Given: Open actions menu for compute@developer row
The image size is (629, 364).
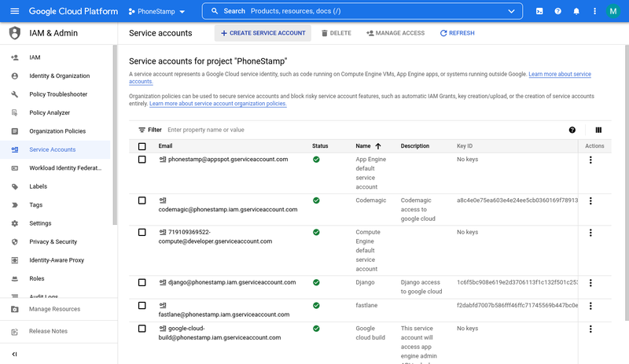Looking at the screenshot, I should pos(590,233).
